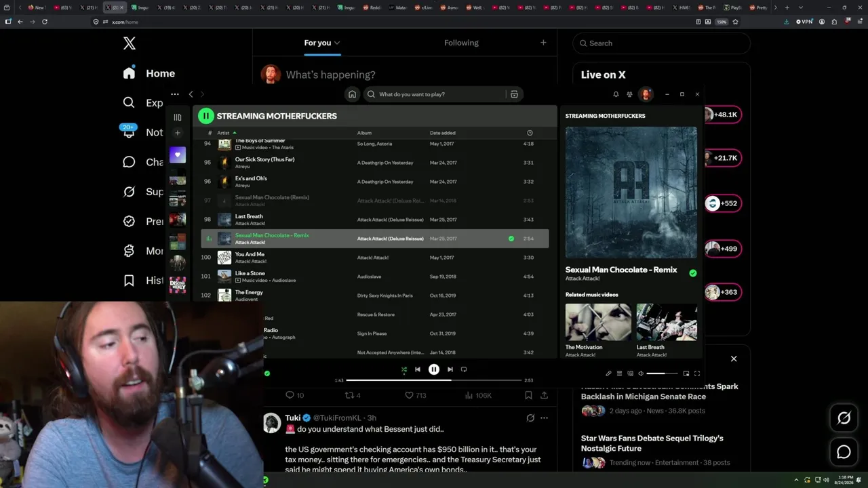Open Discover Weekly playlist thumbnail

pos(178,285)
